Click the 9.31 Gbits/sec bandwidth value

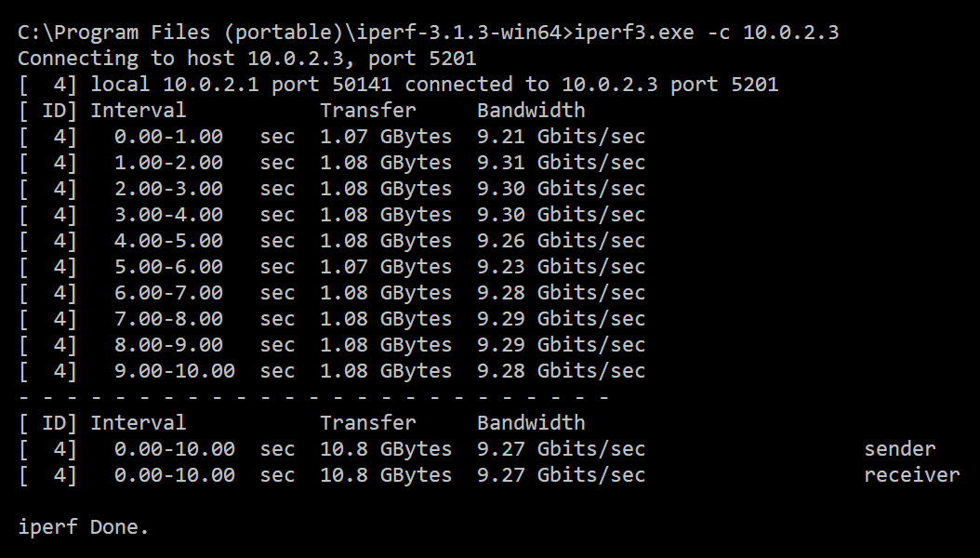pos(561,163)
